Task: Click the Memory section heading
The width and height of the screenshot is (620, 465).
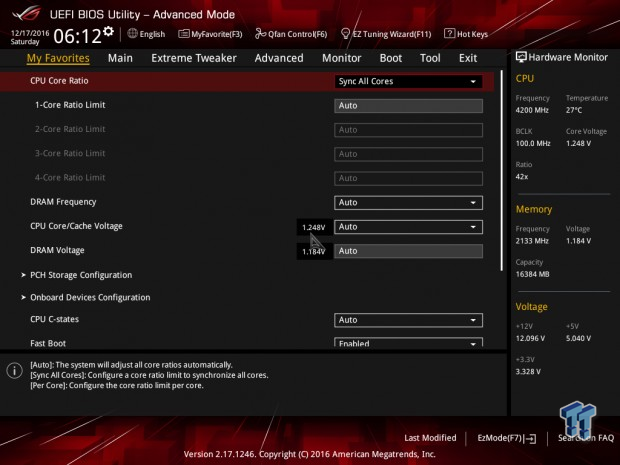Action: (534, 209)
